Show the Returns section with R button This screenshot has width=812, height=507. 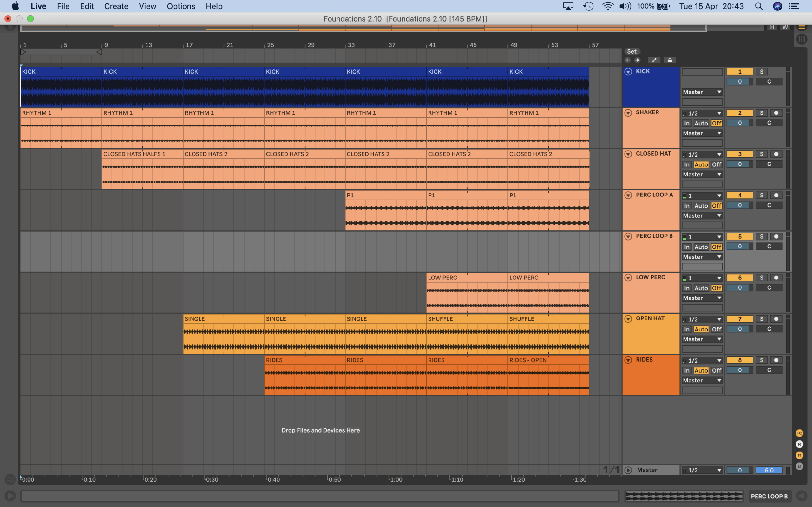point(799,444)
